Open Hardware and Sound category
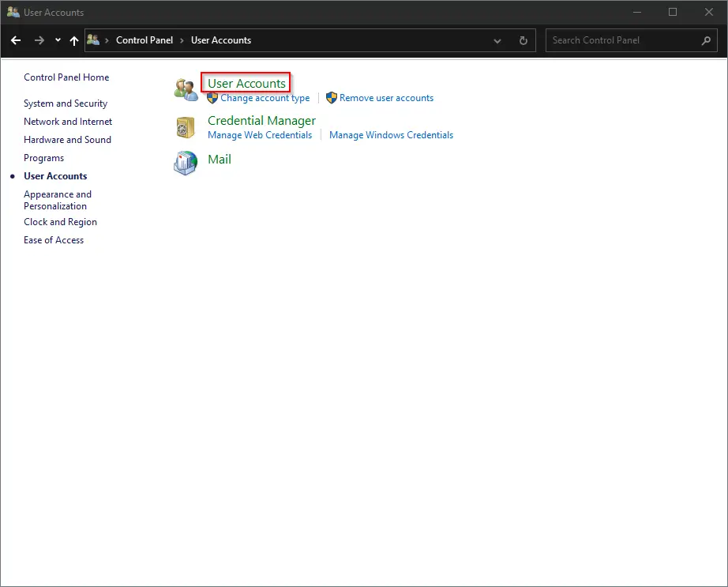Image resolution: width=728 pixels, height=587 pixels. coord(67,140)
